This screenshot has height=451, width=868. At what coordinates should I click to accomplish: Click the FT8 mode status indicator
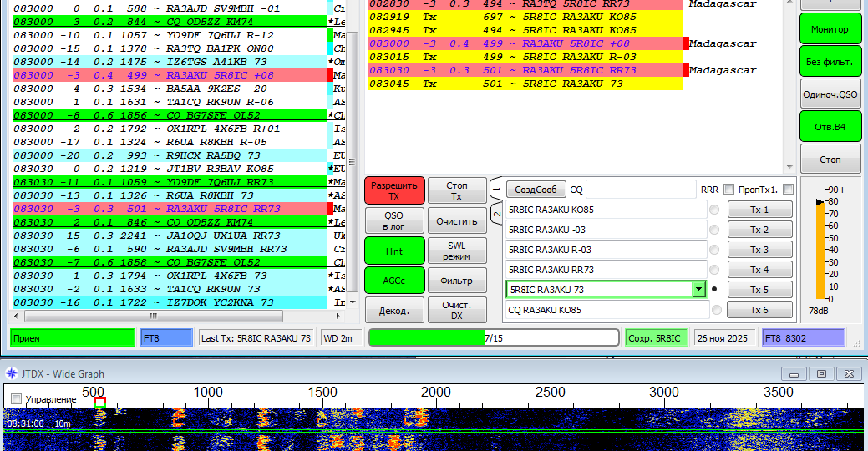click(x=166, y=338)
